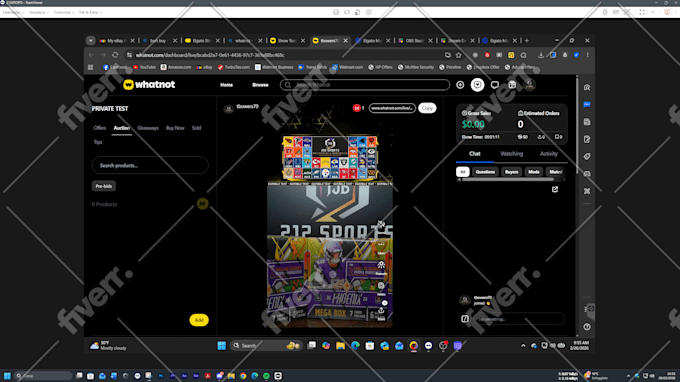The height and width of the screenshot is (382, 680).
Task: Click the circled plus create icon
Action: [x=460, y=85]
